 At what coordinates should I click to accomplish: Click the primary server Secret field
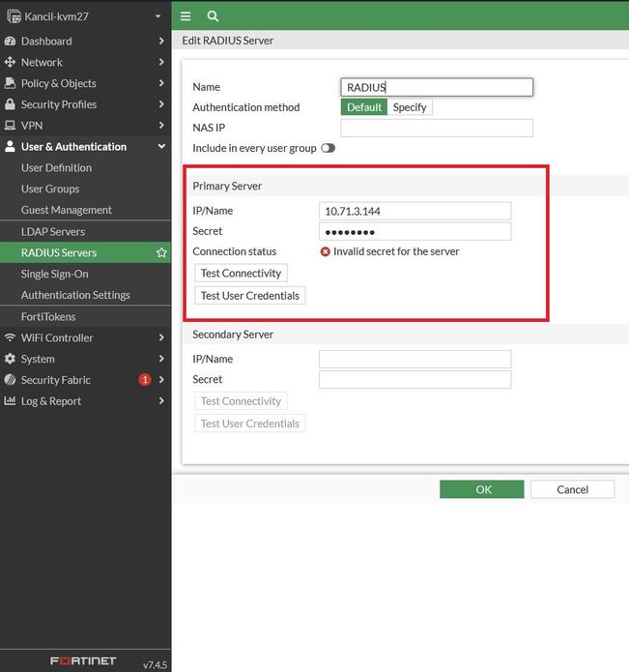415,232
